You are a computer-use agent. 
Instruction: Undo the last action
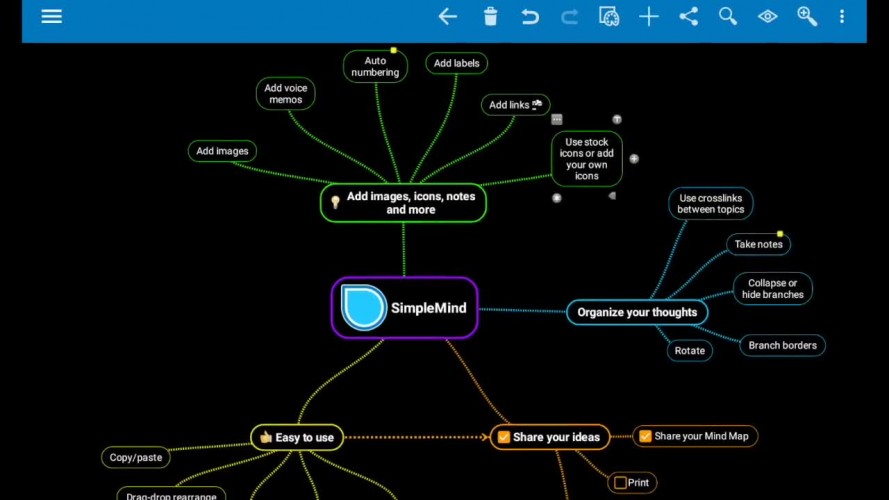click(x=530, y=16)
